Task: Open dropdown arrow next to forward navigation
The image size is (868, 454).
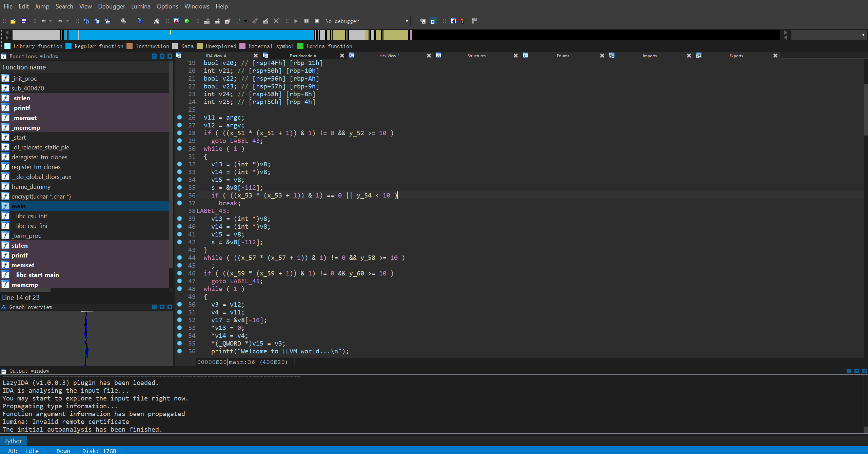Action: 67,21
